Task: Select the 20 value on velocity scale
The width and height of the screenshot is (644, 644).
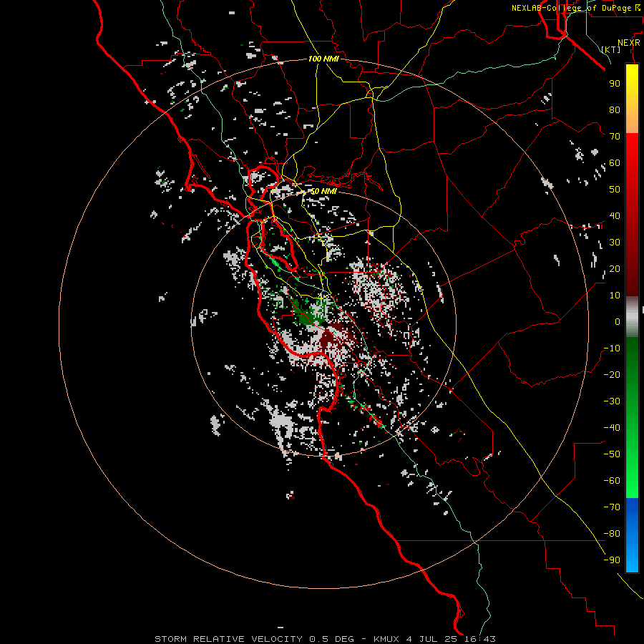Action: pyautogui.click(x=615, y=269)
